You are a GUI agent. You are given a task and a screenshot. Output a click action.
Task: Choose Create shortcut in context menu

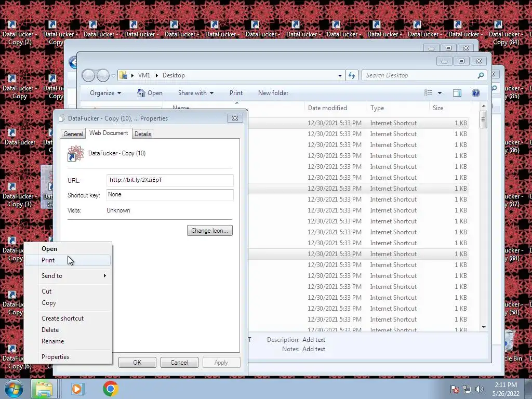(x=68, y=318)
